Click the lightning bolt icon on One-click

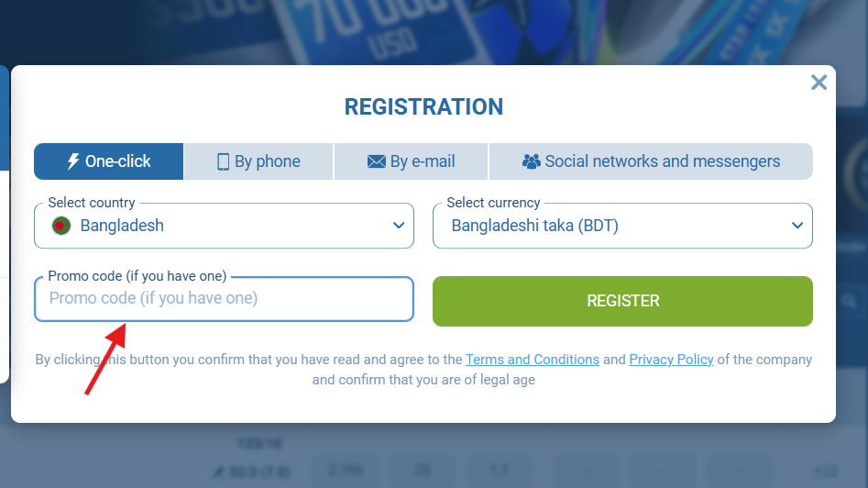click(x=73, y=161)
